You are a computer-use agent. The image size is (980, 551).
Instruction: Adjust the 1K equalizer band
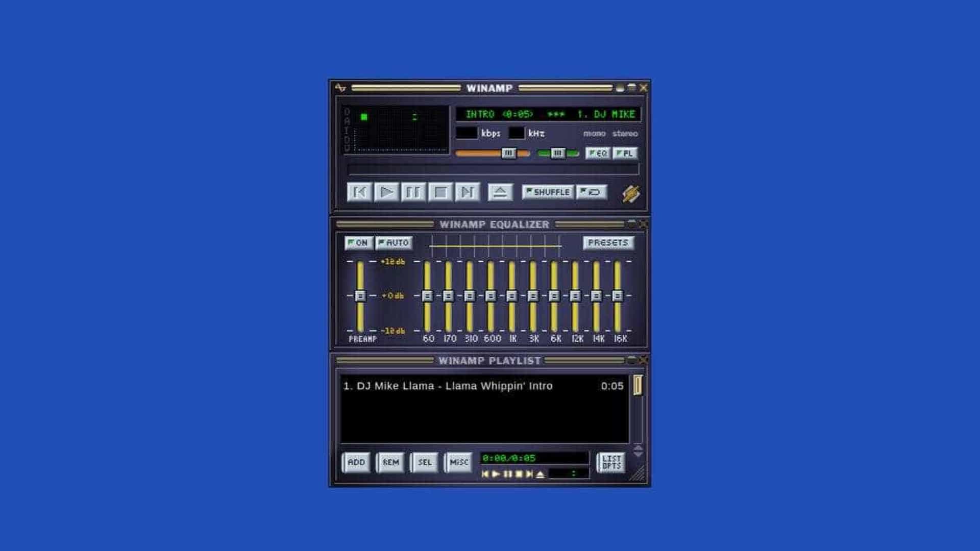coord(511,296)
